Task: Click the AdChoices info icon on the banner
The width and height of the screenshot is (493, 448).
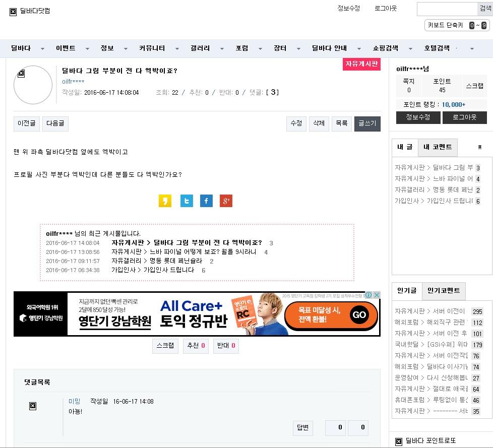Action: [x=368, y=295]
